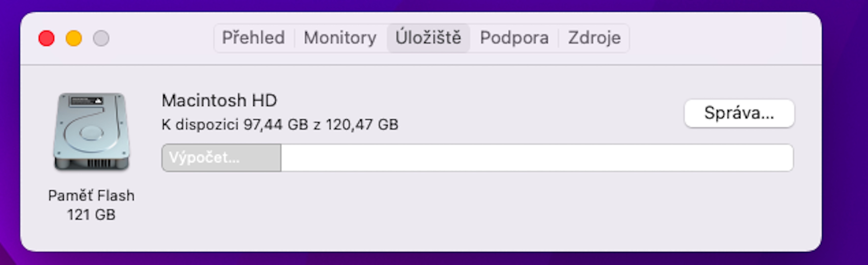
Task: Click the Výpočet... segment of storage bar
Action: pyautogui.click(x=221, y=158)
